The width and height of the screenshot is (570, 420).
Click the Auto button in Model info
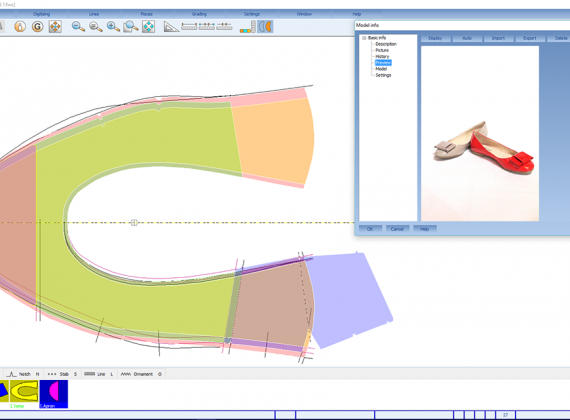467,38
